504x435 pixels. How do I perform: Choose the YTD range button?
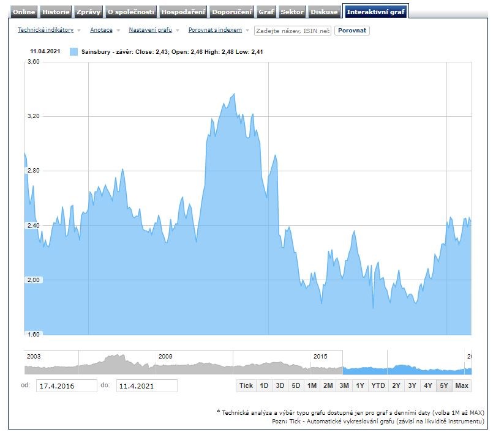pos(378,385)
